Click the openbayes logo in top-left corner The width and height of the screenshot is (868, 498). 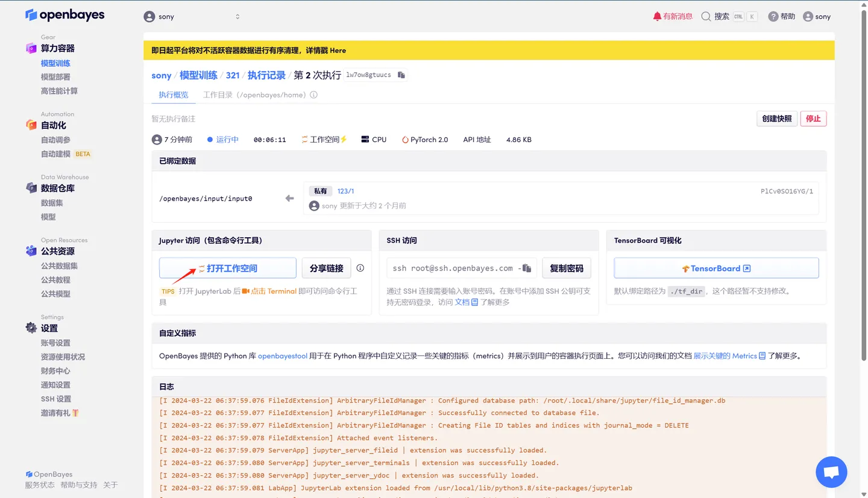pyautogui.click(x=64, y=14)
